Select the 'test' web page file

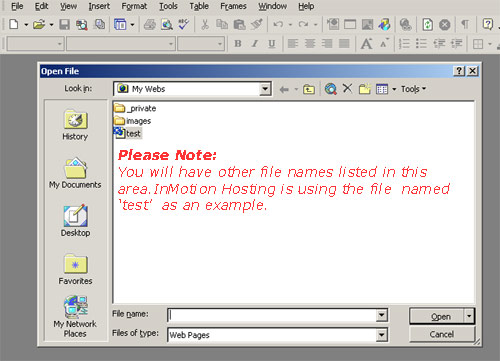[128, 133]
